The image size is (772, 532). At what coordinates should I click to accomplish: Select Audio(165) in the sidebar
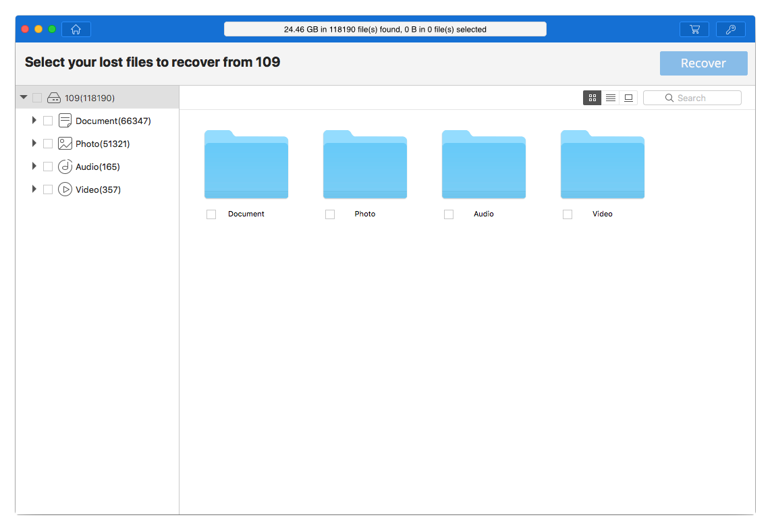(x=98, y=167)
